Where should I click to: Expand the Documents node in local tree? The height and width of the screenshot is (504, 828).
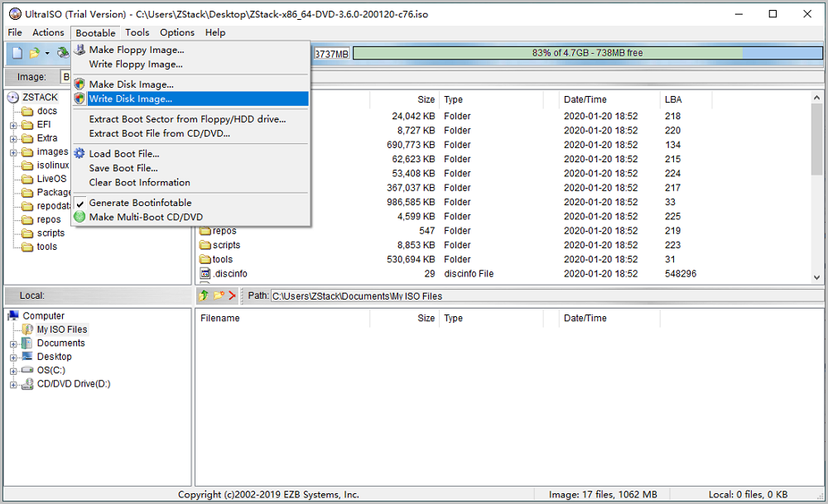pyautogui.click(x=13, y=344)
